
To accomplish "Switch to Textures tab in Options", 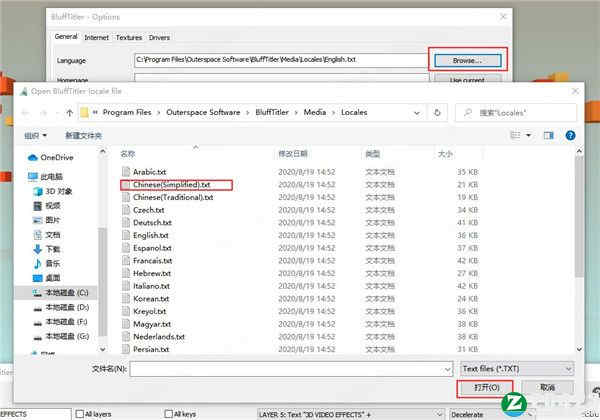I will click(129, 37).
